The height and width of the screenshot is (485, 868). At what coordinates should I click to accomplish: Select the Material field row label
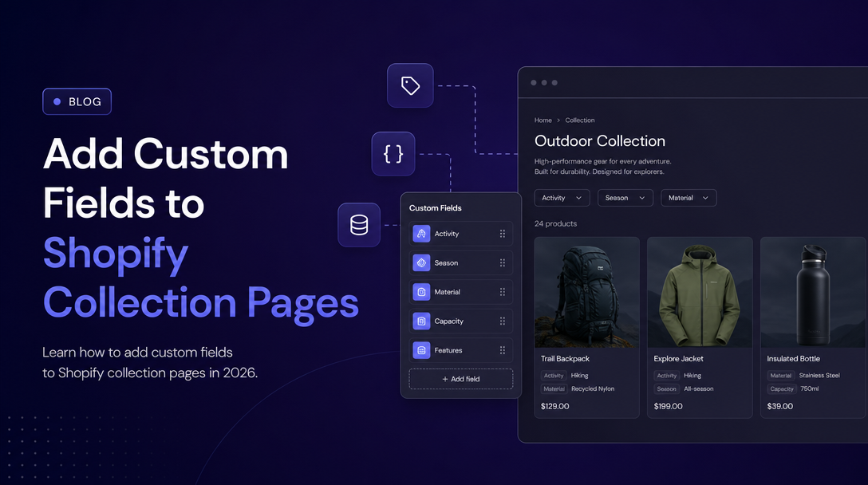pos(448,292)
